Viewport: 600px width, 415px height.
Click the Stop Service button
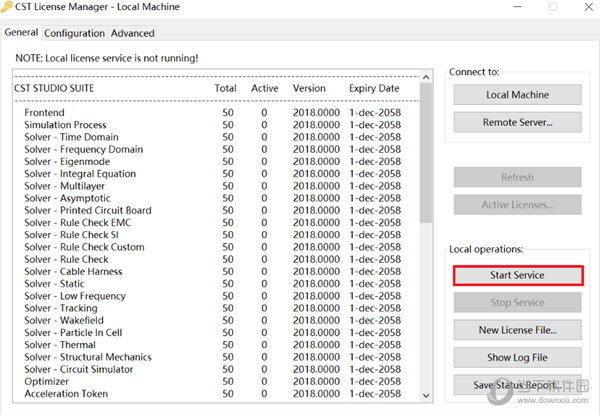(x=517, y=303)
